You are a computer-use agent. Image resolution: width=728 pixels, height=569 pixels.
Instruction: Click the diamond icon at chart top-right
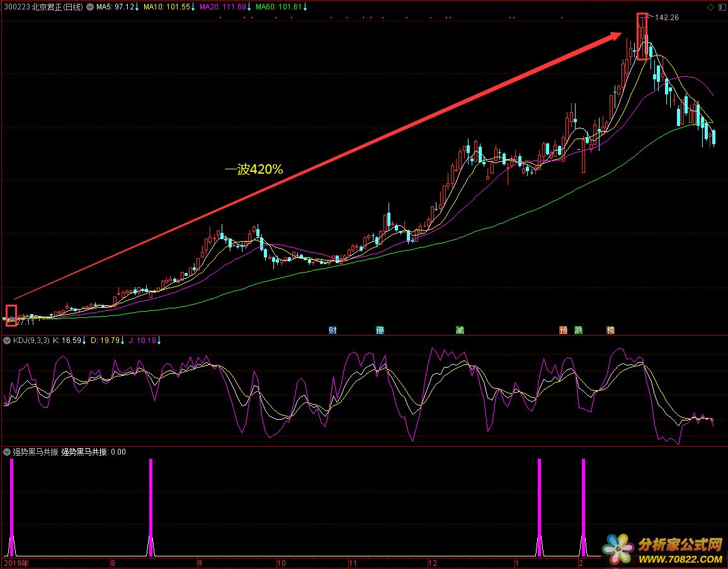pyautogui.click(x=711, y=7)
